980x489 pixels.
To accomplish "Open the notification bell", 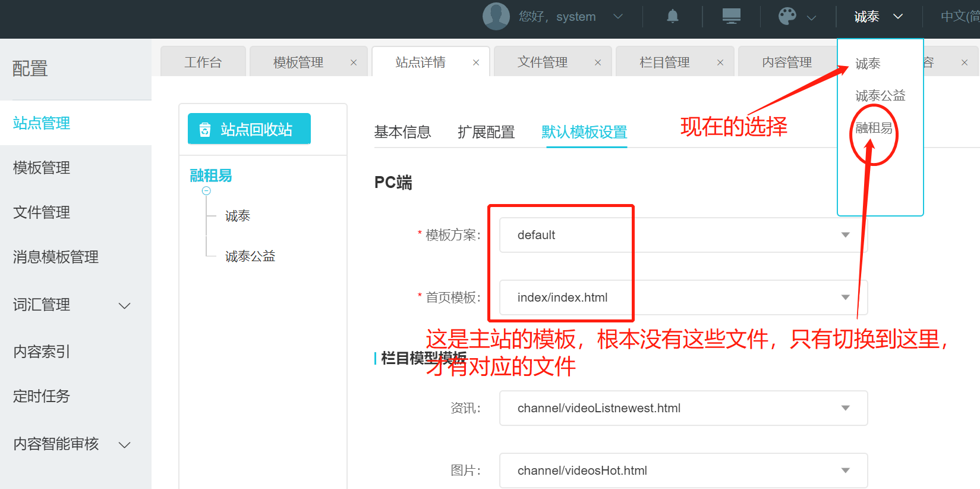I will pyautogui.click(x=672, y=16).
